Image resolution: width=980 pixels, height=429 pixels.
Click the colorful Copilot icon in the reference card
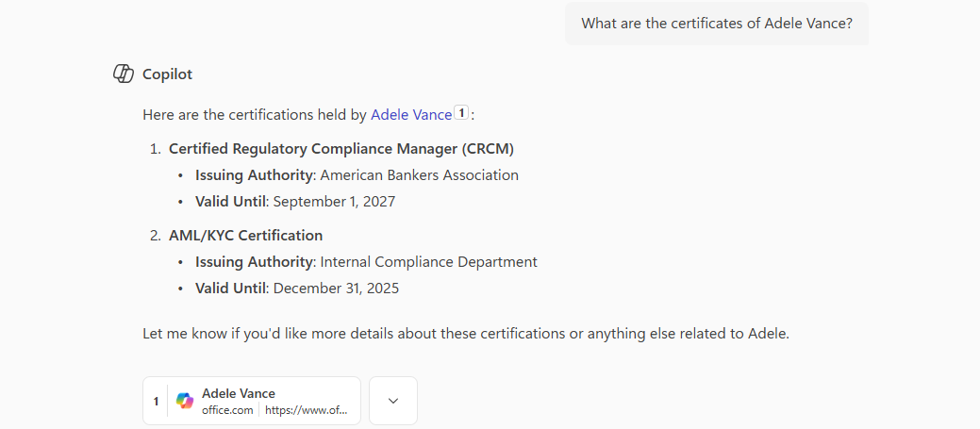click(x=185, y=401)
